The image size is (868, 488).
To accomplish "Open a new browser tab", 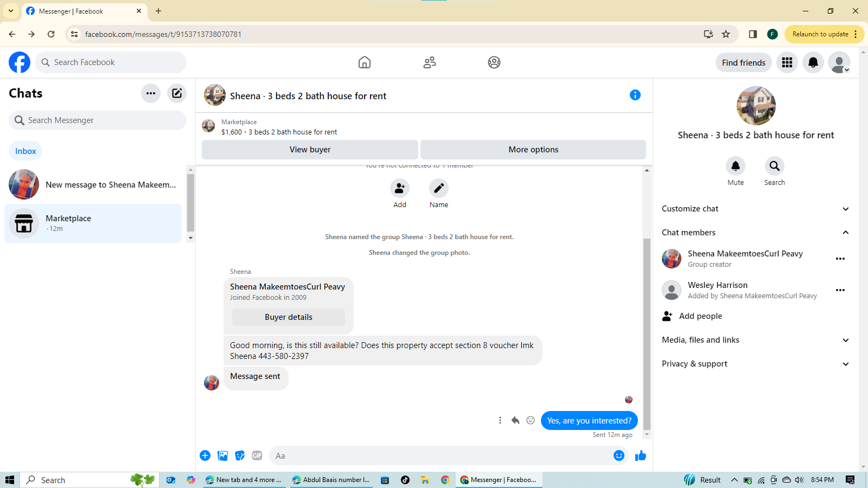I will coord(158,11).
